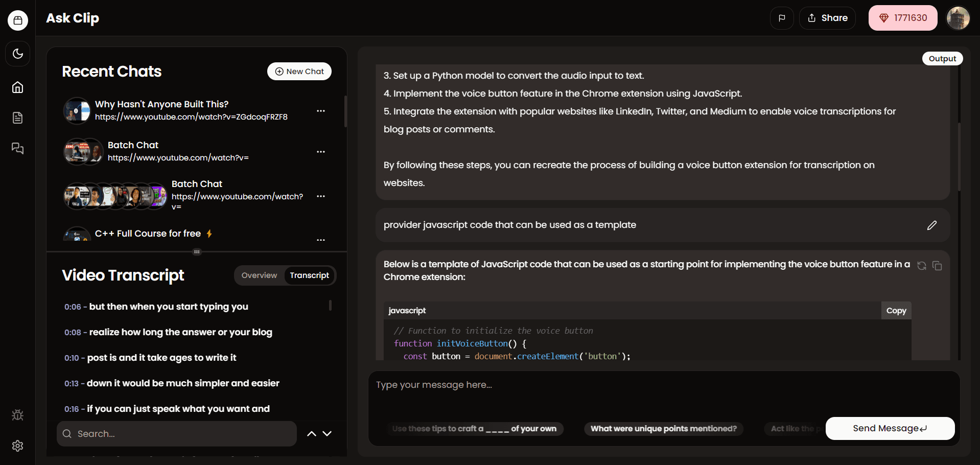Open the 'C++ Full Course for free' chat
Image resolution: width=980 pixels, height=465 pixels.
[x=148, y=234]
